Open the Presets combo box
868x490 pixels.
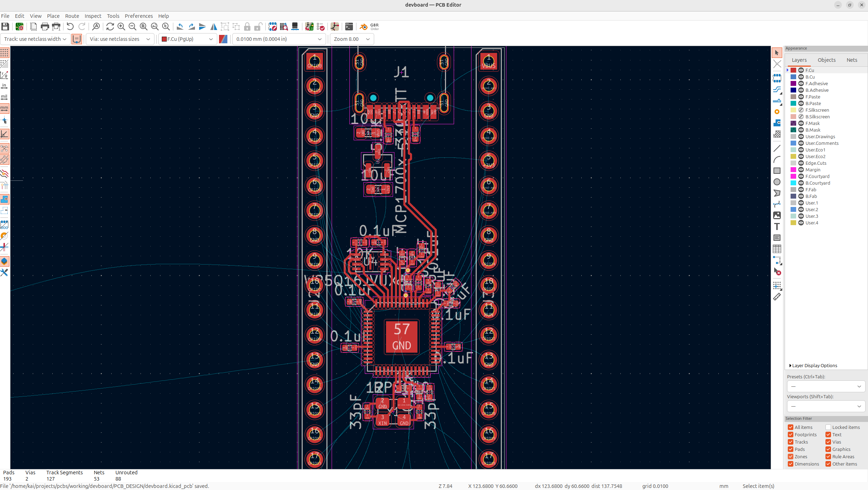point(825,386)
